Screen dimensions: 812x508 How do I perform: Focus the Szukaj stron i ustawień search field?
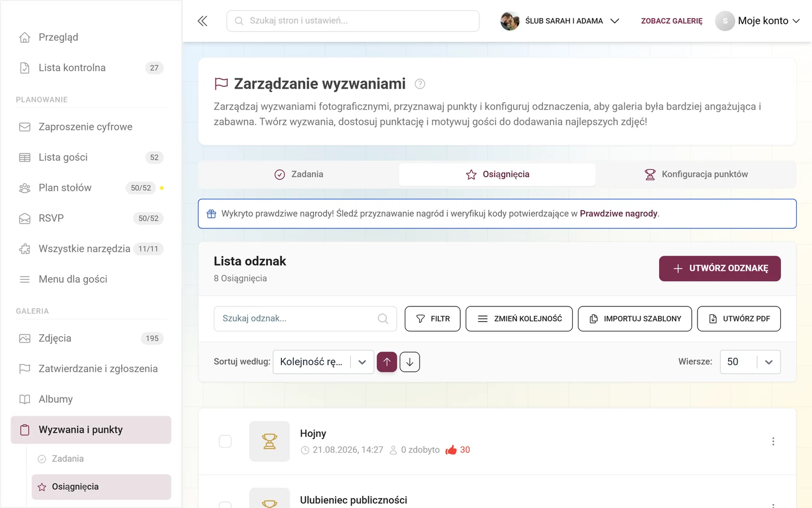(353, 21)
